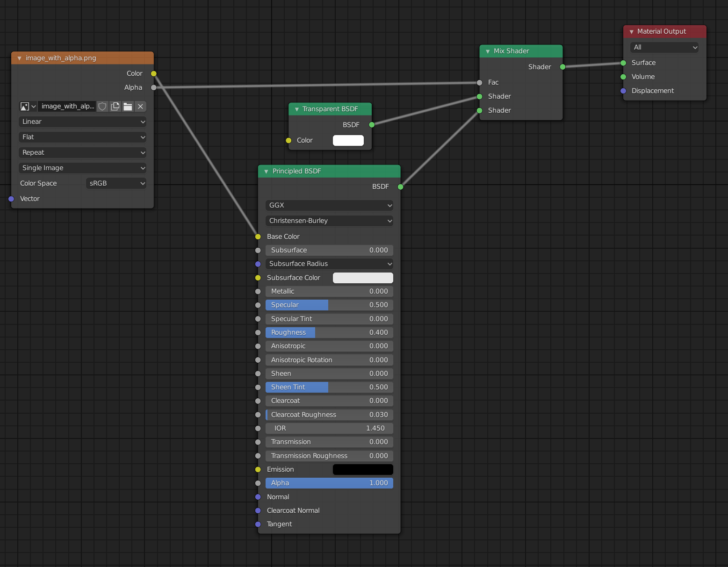728x567 pixels.
Task: Toggle the fake user shield for the image
Action: [x=102, y=106]
